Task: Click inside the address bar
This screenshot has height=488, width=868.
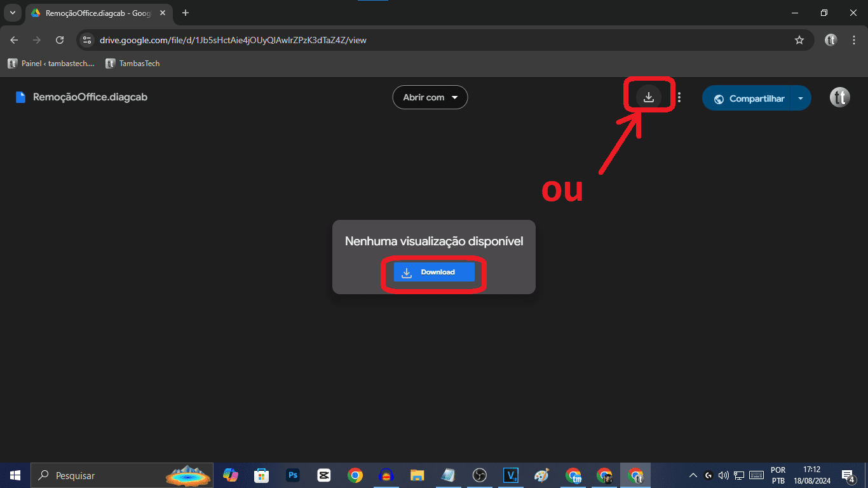Action: pos(254,39)
